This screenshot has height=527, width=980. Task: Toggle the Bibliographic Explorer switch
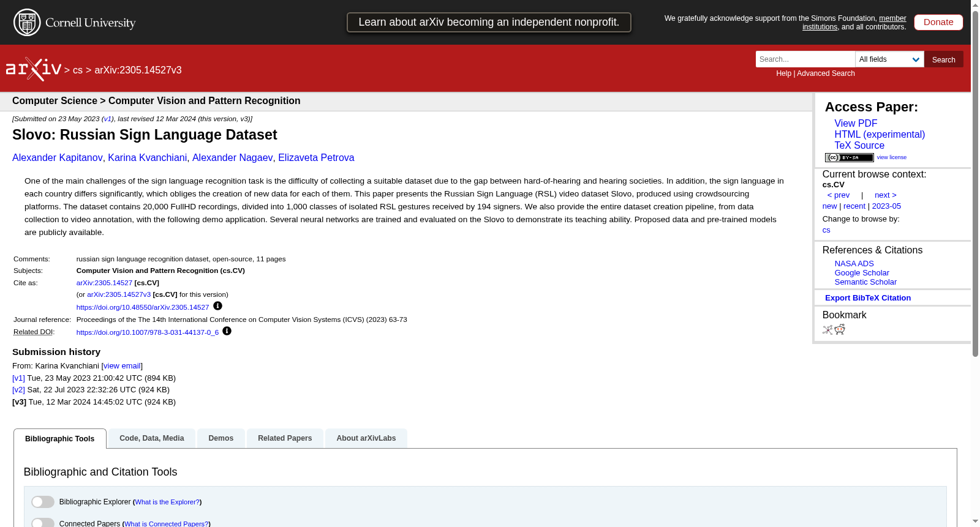pos(43,502)
